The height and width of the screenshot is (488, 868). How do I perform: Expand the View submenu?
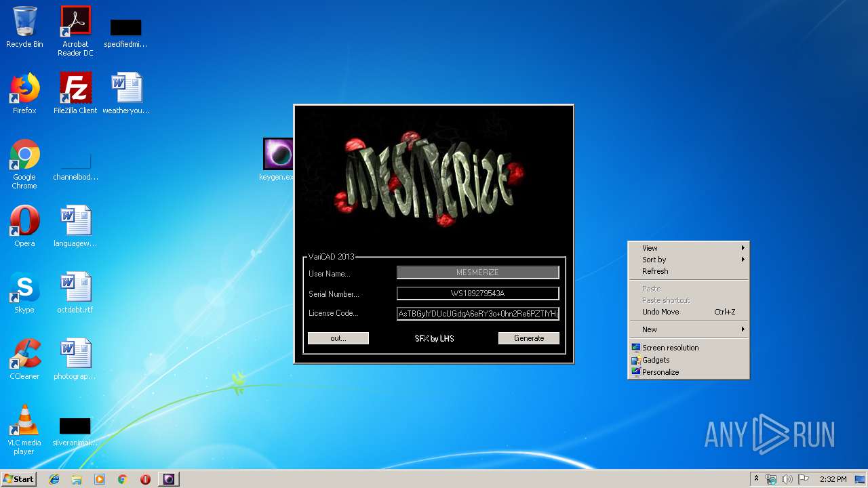[689, 248]
